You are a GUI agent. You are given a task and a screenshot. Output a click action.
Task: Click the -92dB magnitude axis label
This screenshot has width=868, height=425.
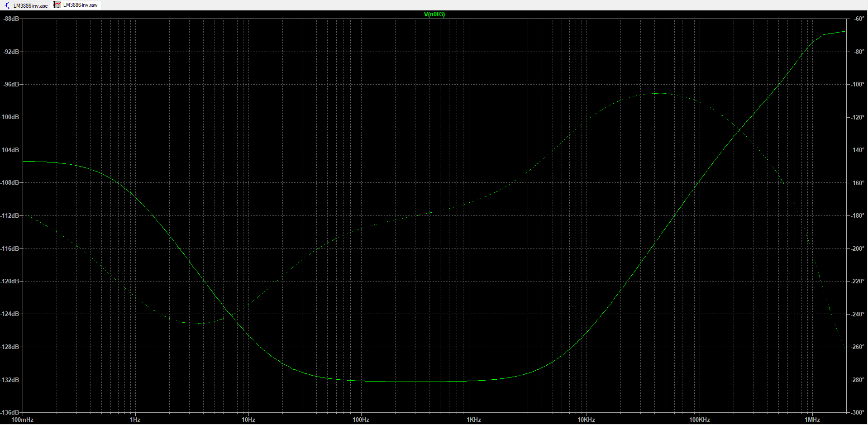(11, 52)
